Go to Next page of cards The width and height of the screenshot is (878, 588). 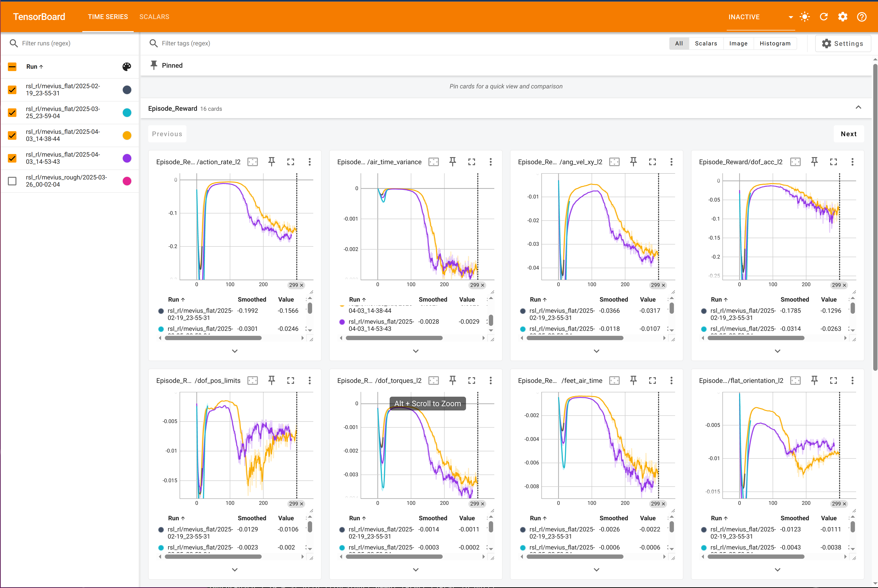pyautogui.click(x=848, y=134)
